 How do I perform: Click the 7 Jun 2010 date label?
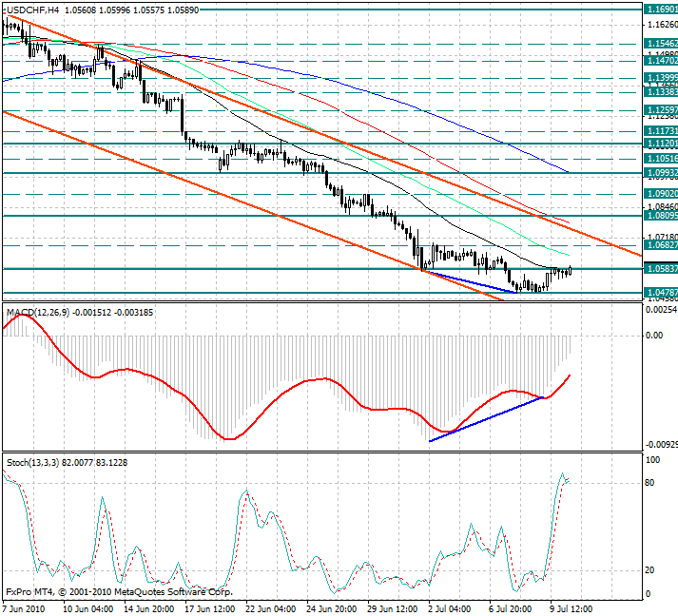[x=27, y=608]
